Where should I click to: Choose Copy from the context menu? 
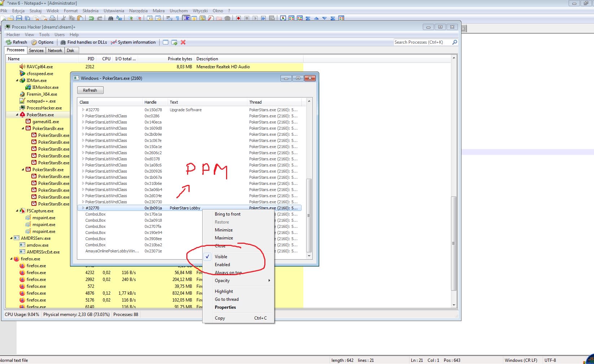(x=238, y=318)
